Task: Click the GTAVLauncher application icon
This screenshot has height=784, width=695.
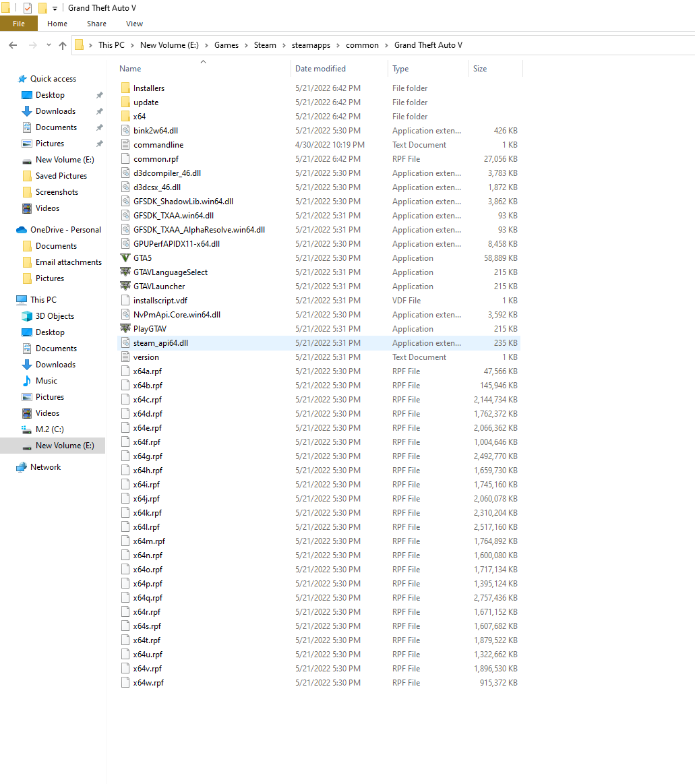Action: click(x=125, y=286)
